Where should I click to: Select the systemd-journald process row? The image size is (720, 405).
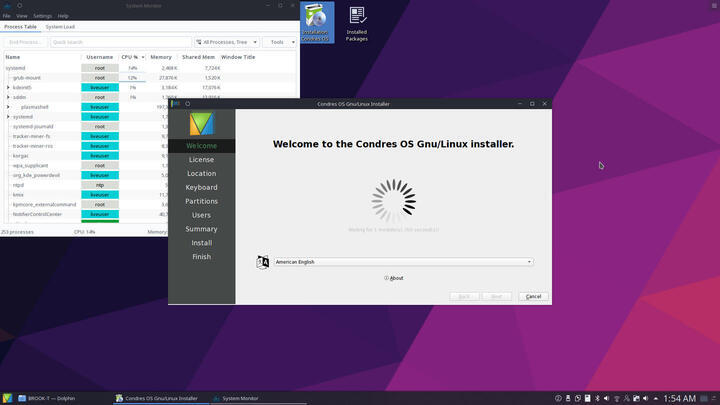point(86,126)
